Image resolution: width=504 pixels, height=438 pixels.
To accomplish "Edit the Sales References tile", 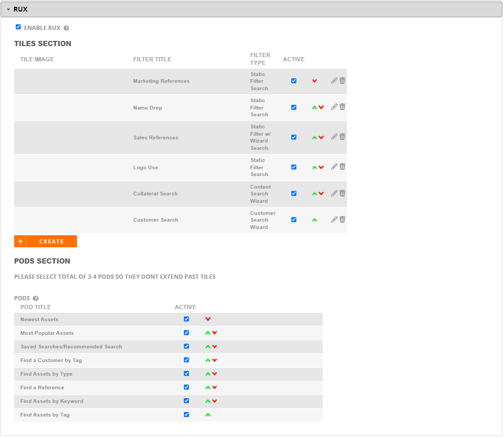I will tap(334, 137).
